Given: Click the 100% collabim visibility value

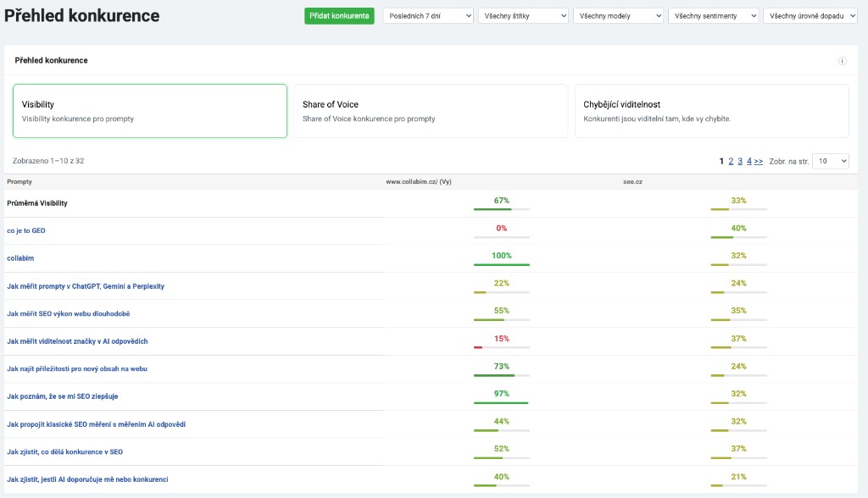Looking at the screenshot, I should [x=502, y=256].
